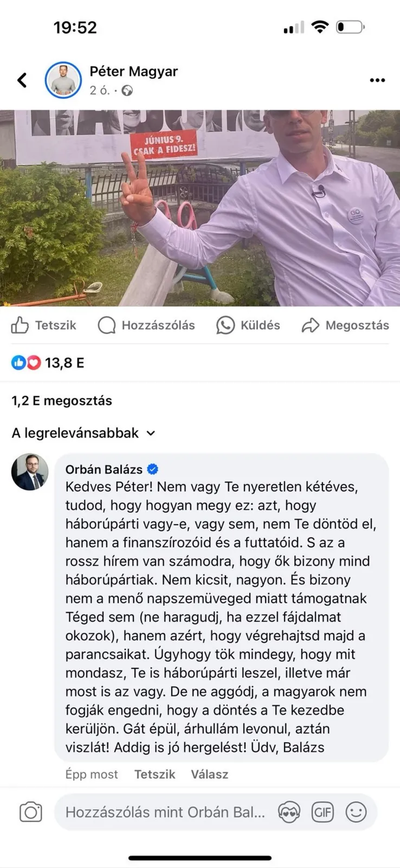
Task: View the 1,2 E megosztás shares
Action: 62,401
